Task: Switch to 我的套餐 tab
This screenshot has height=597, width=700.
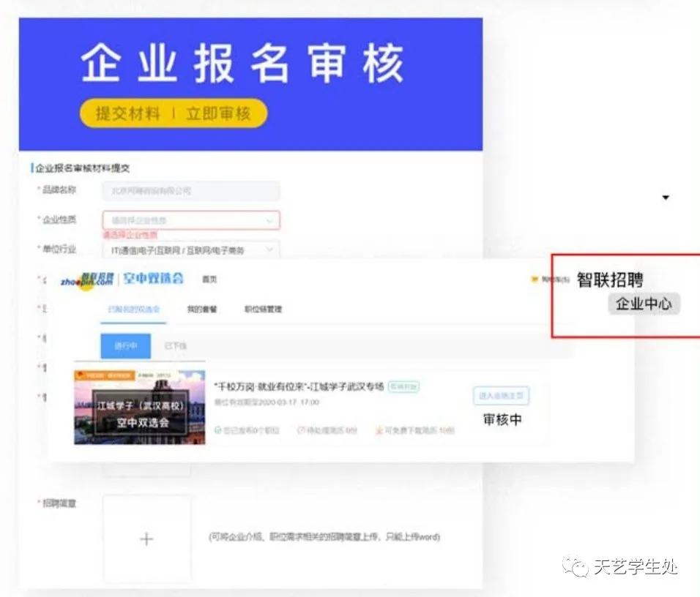Action: coord(202,309)
